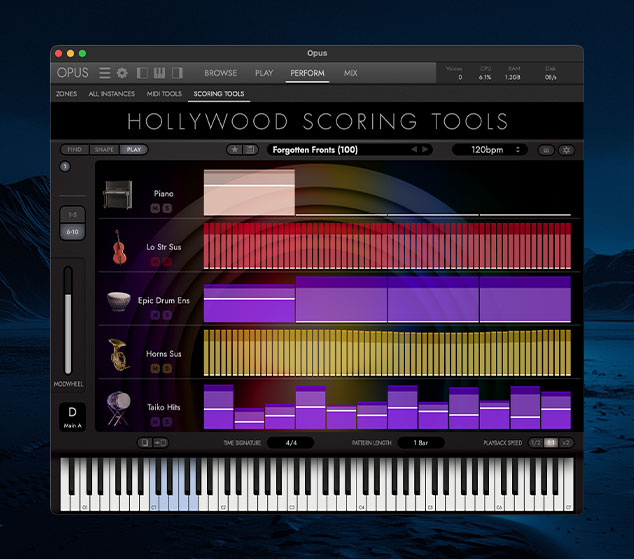Viewport: 634px width, 559px height.
Task: Toggle the virtual keyboard panel icon
Action: (159, 73)
